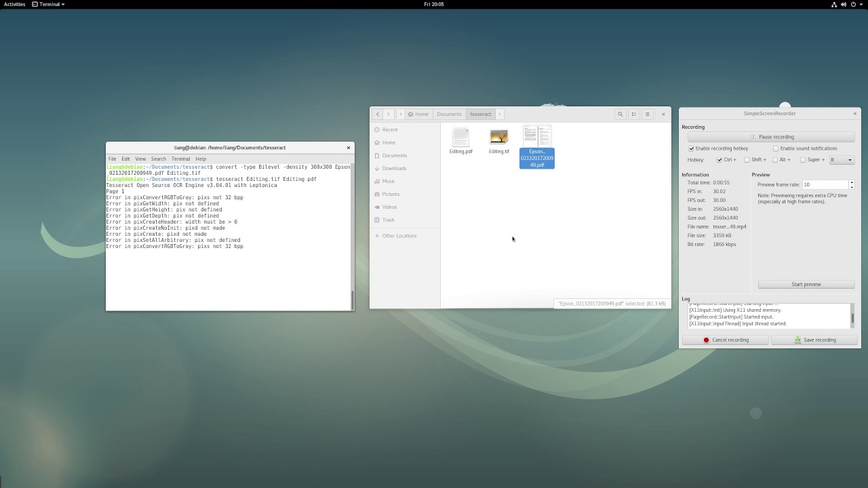
Task: Close the Files window
Action: pos(663,114)
